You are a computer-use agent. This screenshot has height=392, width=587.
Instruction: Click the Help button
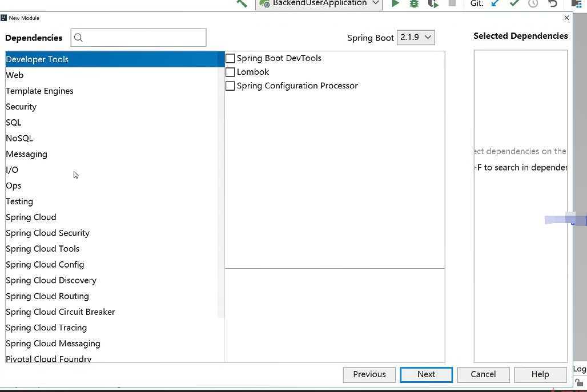pos(540,374)
